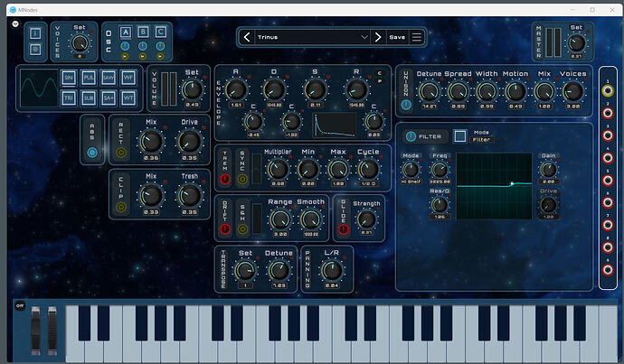Select the WF waveform button
The height and width of the screenshot is (364, 624).
[128, 78]
